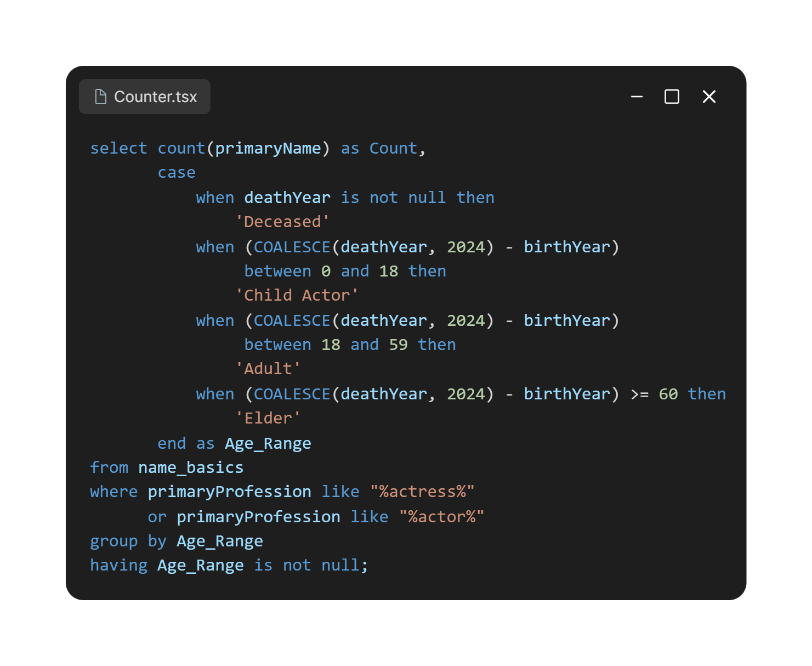Maximize the code window

click(x=672, y=97)
